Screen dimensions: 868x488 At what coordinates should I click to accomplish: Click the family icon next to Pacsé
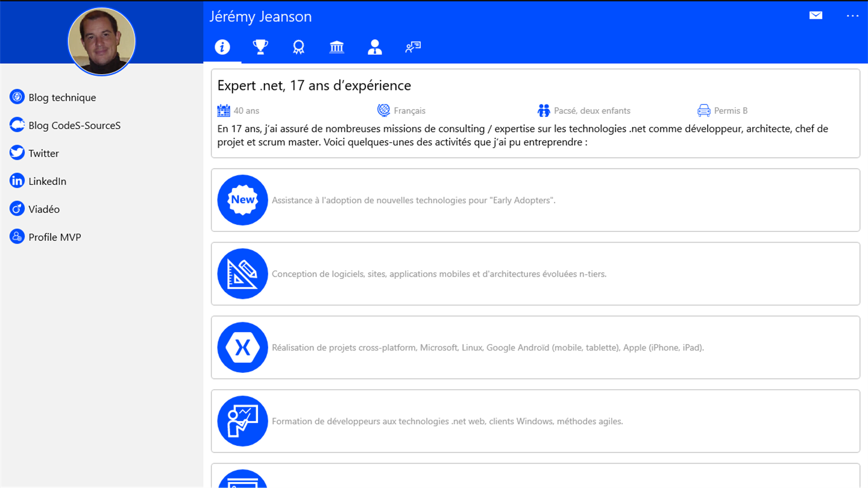(x=544, y=110)
